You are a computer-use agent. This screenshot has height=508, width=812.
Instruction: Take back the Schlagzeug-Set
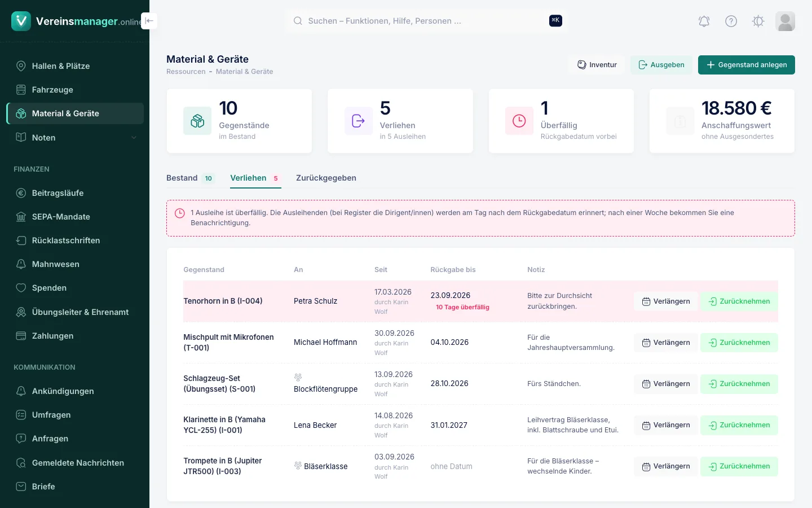point(739,384)
